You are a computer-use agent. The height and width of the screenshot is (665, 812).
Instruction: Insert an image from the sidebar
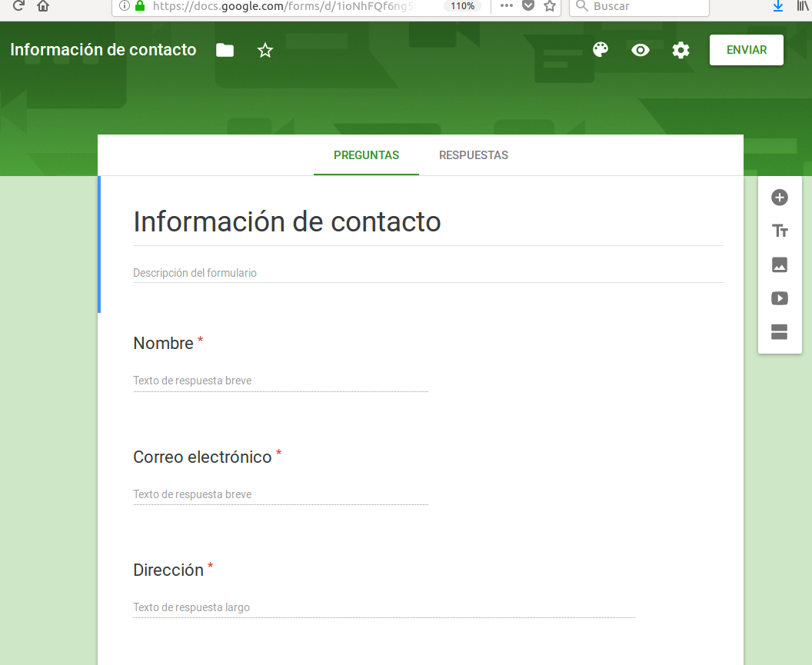(x=780, y=265)
